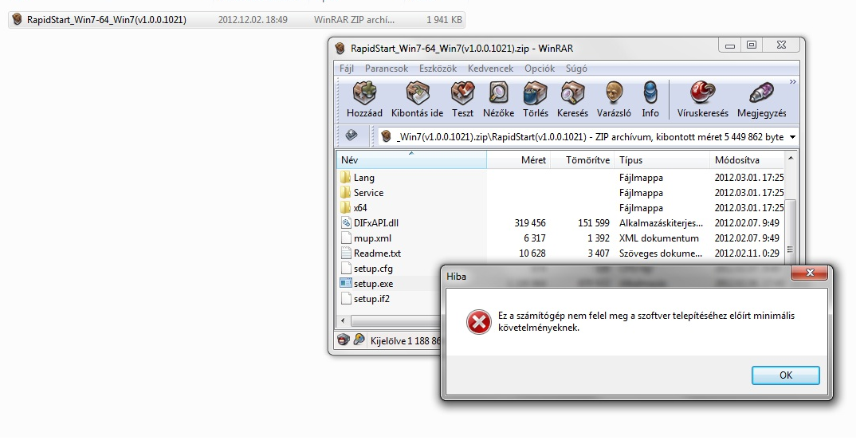Viewport: 868px width, 440px height.
Task: Click the Readme.txt document icon
Action: (x=346, y=253)
